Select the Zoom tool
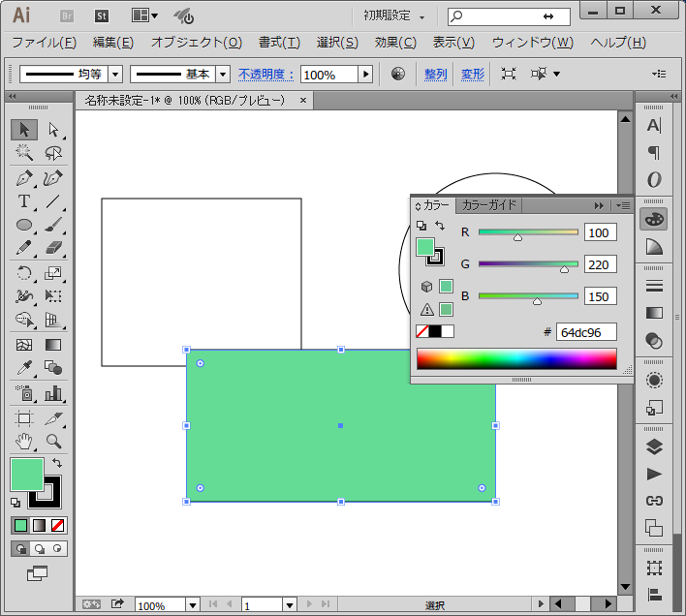 (x=53, y=442)
